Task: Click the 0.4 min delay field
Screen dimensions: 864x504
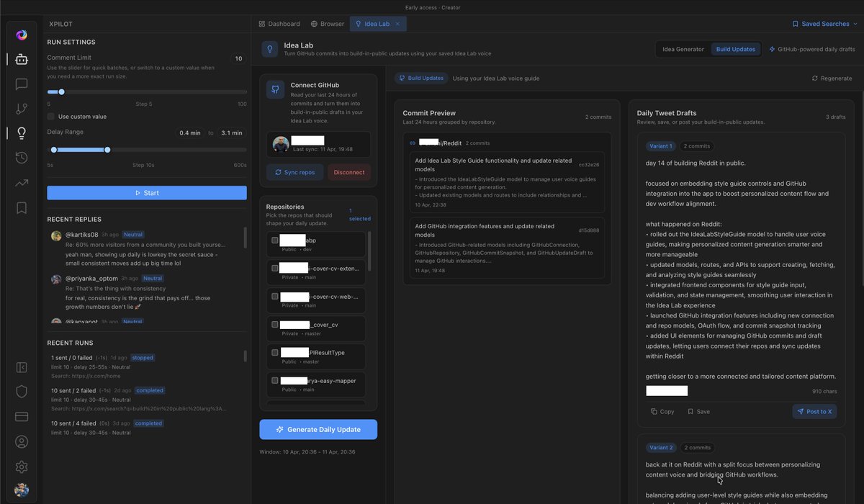Action: (190, 132)
